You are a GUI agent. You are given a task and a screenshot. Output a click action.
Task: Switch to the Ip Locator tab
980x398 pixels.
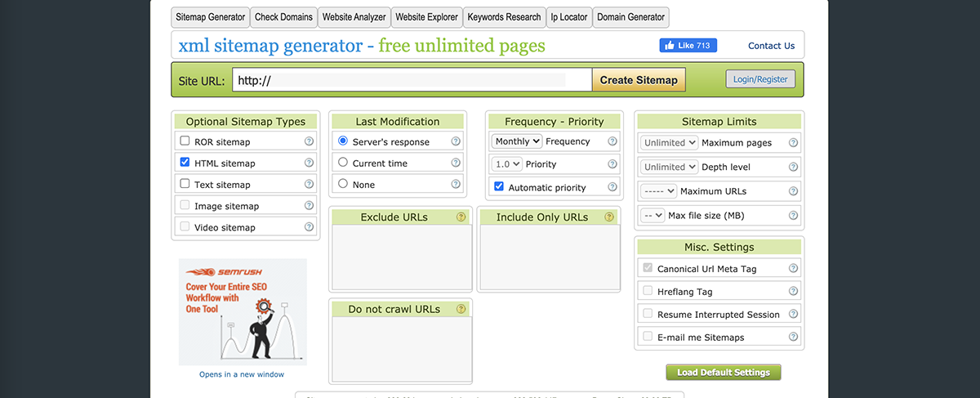[x=568, y=16]
